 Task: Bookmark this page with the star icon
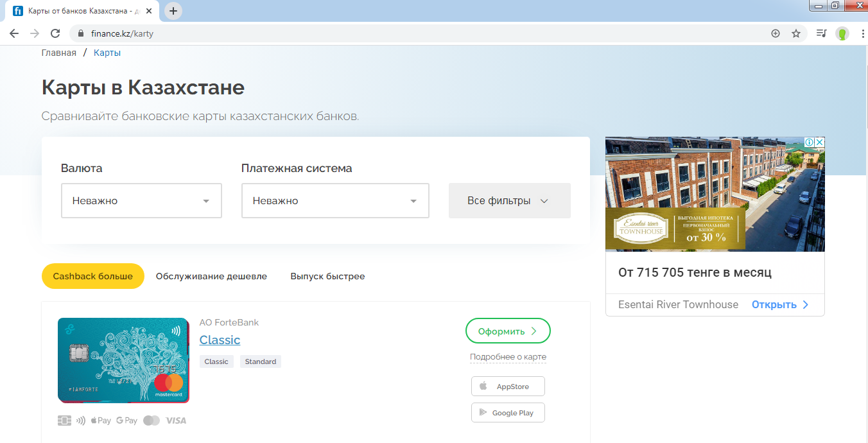tap(796, 33)
